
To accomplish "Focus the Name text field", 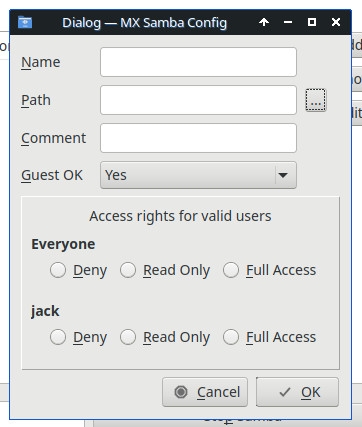I will pos(198,62).
